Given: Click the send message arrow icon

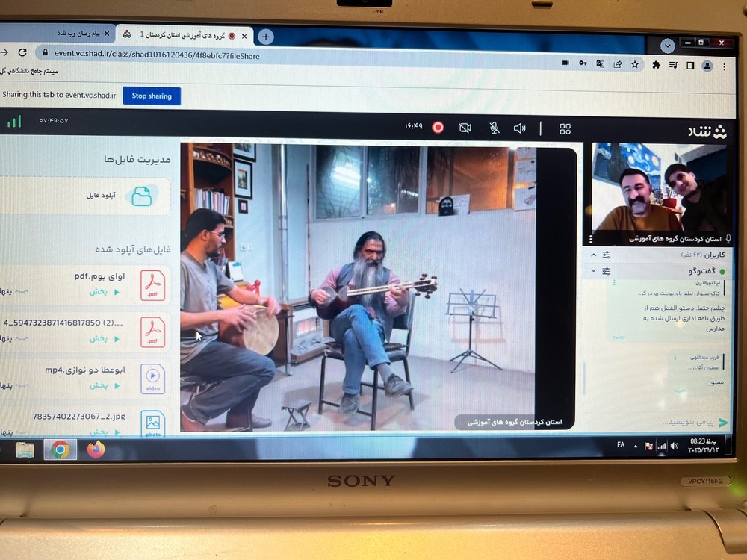Looking at the screenshot, I should 722,423.
